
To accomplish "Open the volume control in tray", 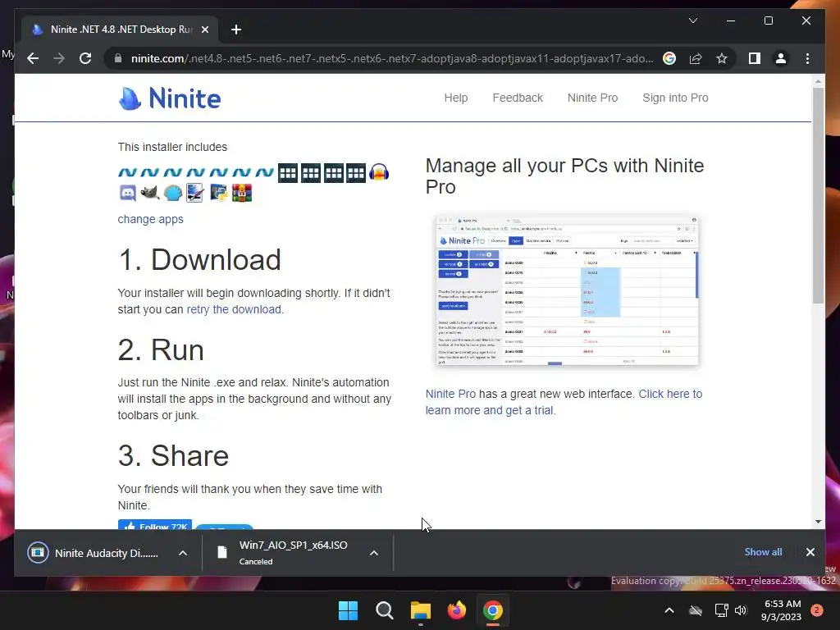I will pyautogui.click(x=741, y=610).
